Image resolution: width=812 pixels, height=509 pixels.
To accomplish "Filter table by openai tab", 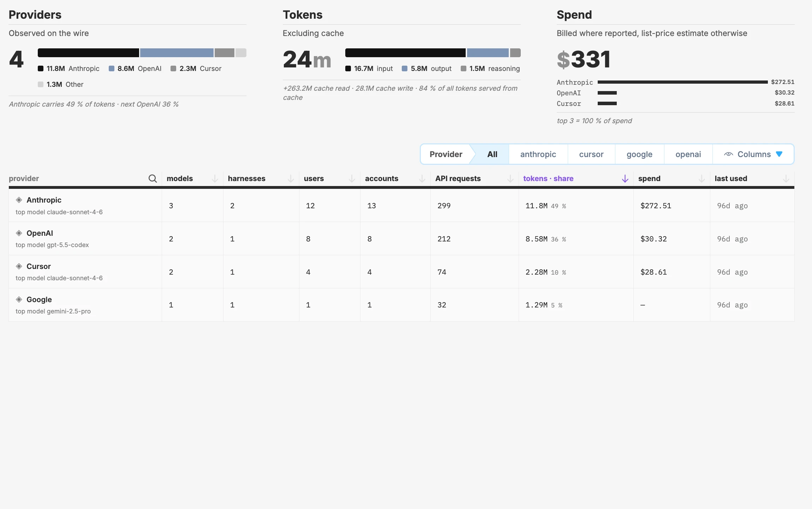I will [x=688, y=154].
